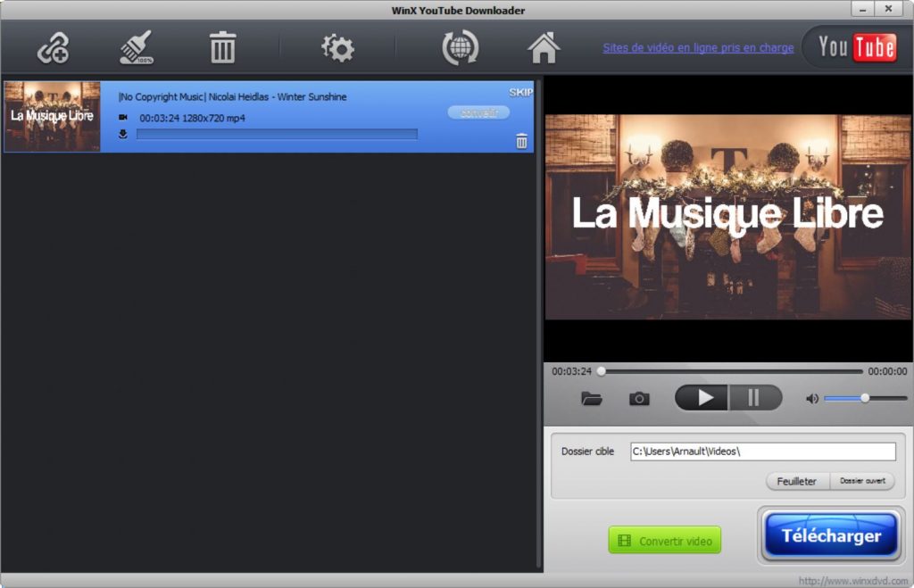Click the Convertir video button

pyautogui.click(x=664, y=541)
